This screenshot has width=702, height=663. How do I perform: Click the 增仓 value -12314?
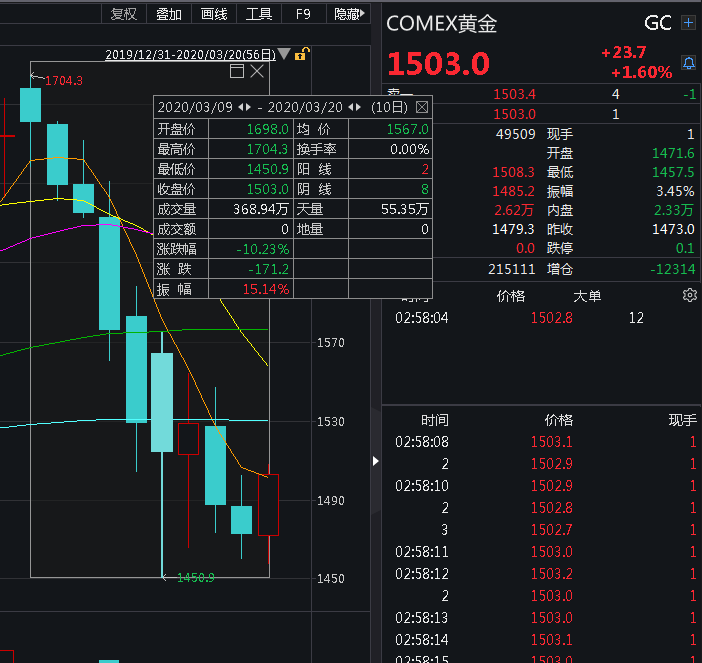[673, 269]
